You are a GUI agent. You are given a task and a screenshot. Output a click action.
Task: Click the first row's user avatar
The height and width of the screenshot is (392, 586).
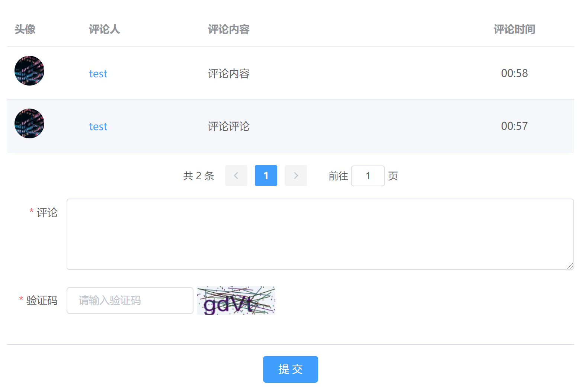pos(29,71)
